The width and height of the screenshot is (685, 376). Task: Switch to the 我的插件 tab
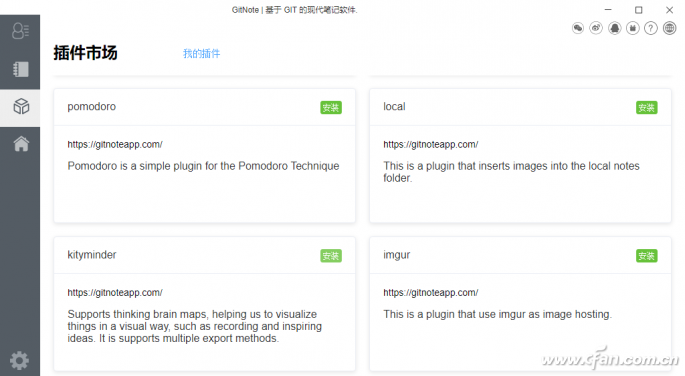201,54
